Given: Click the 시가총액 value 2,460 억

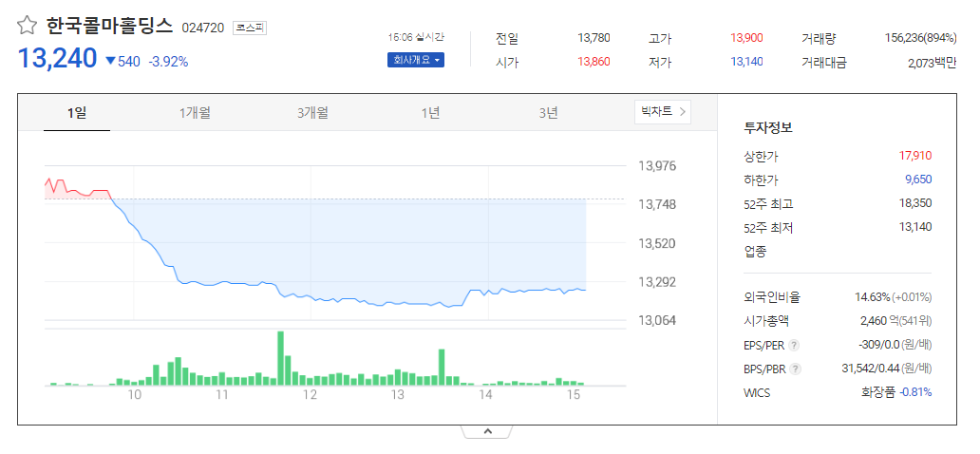Looking at the screenshot, I should (879, 321).
